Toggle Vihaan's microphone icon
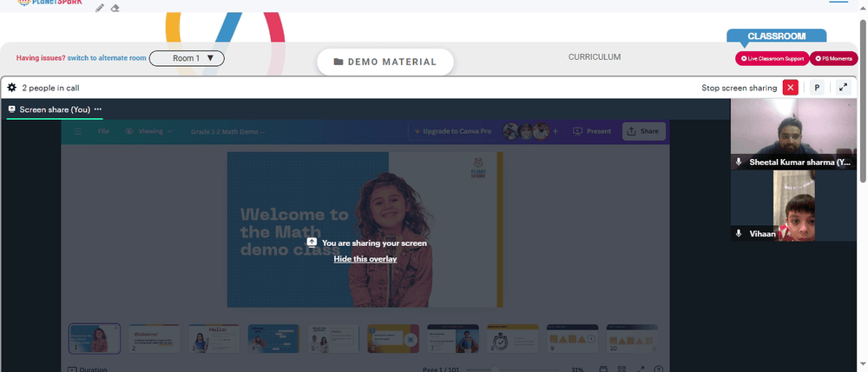 [x=738, y=234]
